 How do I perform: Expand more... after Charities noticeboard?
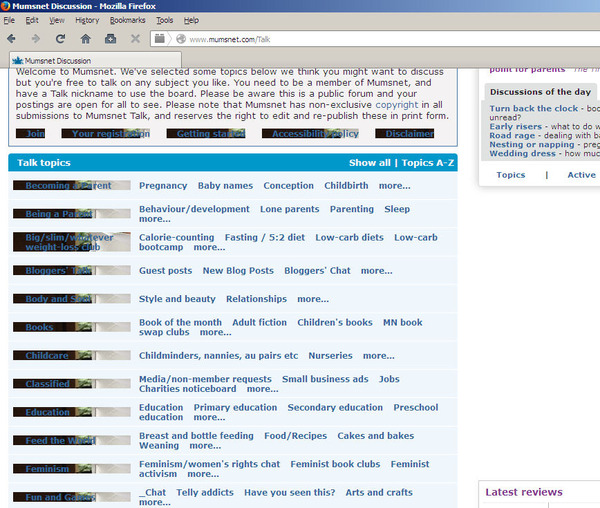(x=262, y=389)
